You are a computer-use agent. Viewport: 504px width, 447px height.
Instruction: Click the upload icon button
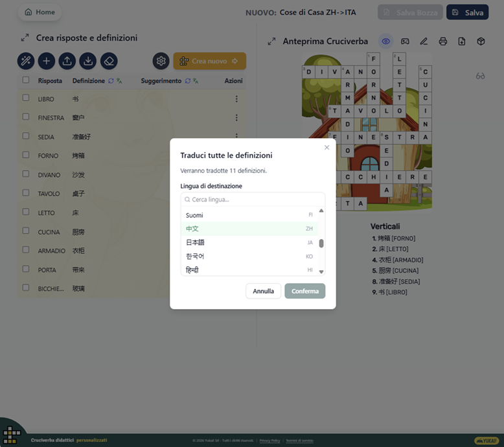(x=67, y=61)
